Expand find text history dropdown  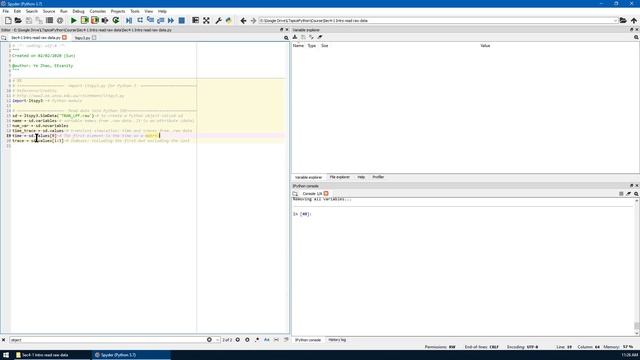click(x=217, y=340)
